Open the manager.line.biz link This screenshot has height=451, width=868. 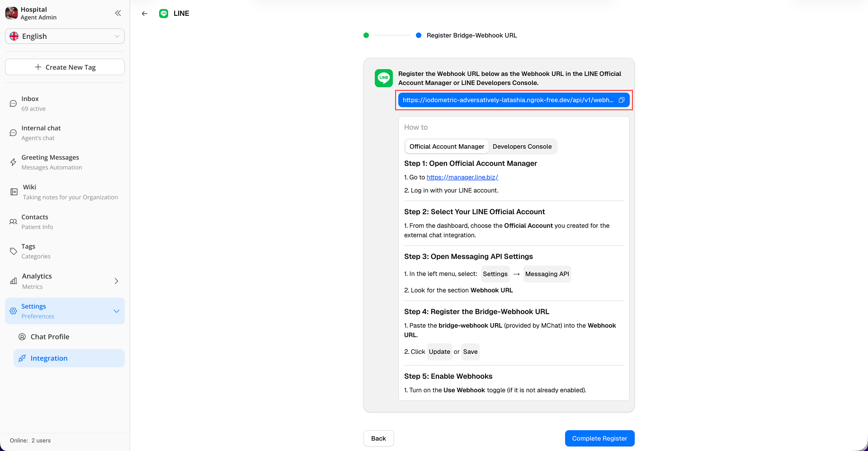(462, 177)
